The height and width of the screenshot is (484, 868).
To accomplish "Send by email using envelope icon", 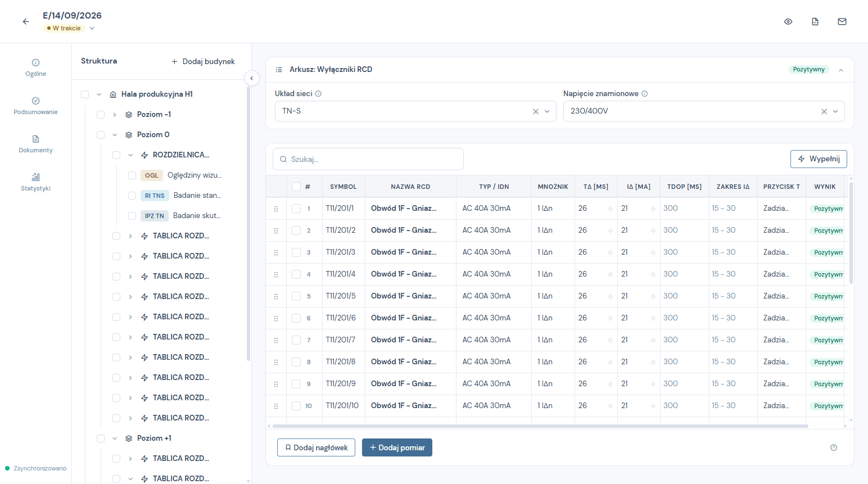I will [842, 21].
